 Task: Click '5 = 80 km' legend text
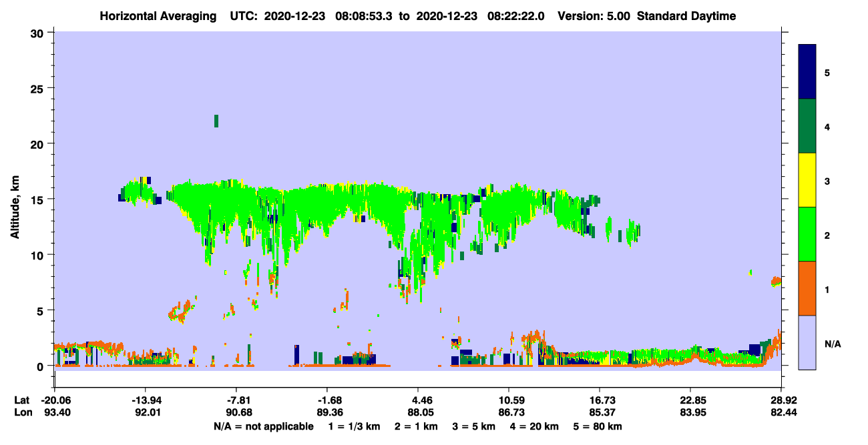pos(598,426)
